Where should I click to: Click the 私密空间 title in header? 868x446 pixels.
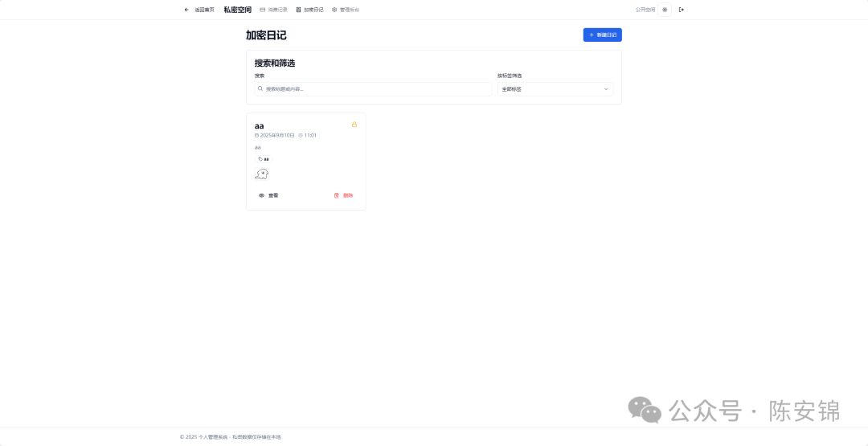pos(237,10)
